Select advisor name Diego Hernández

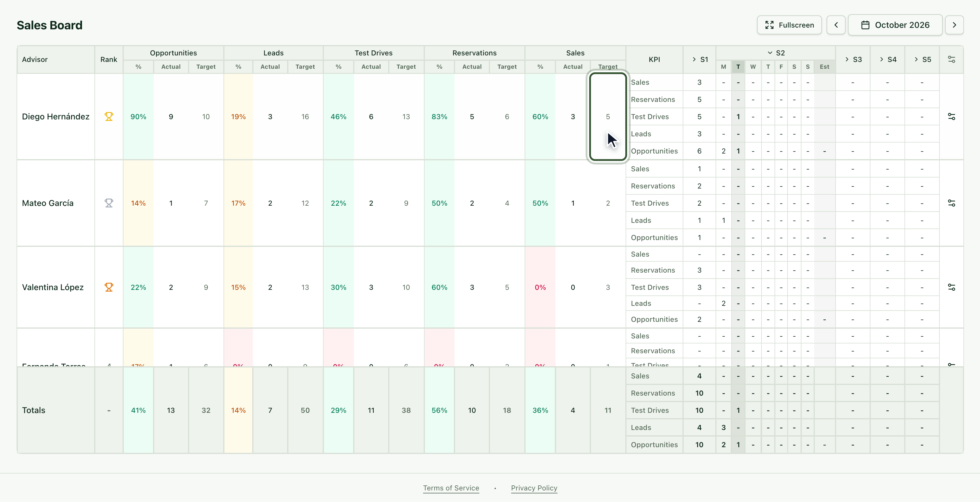coord(56,116)
